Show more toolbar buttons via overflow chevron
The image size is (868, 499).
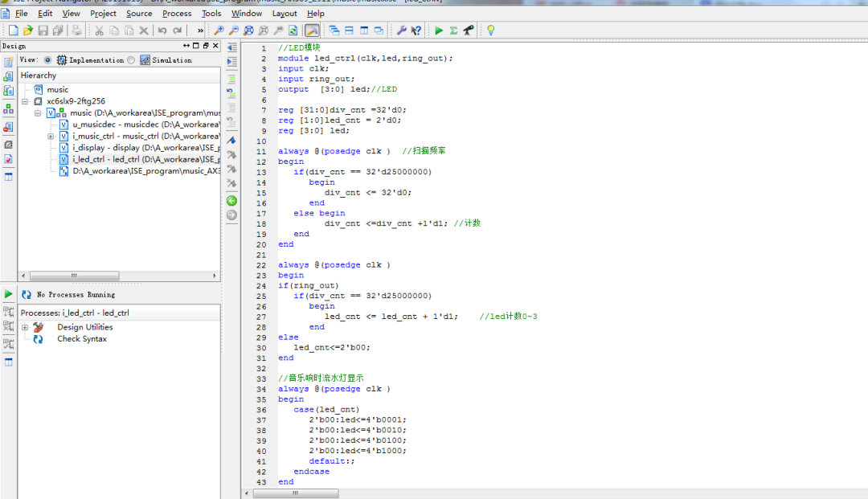coord(200,31)
